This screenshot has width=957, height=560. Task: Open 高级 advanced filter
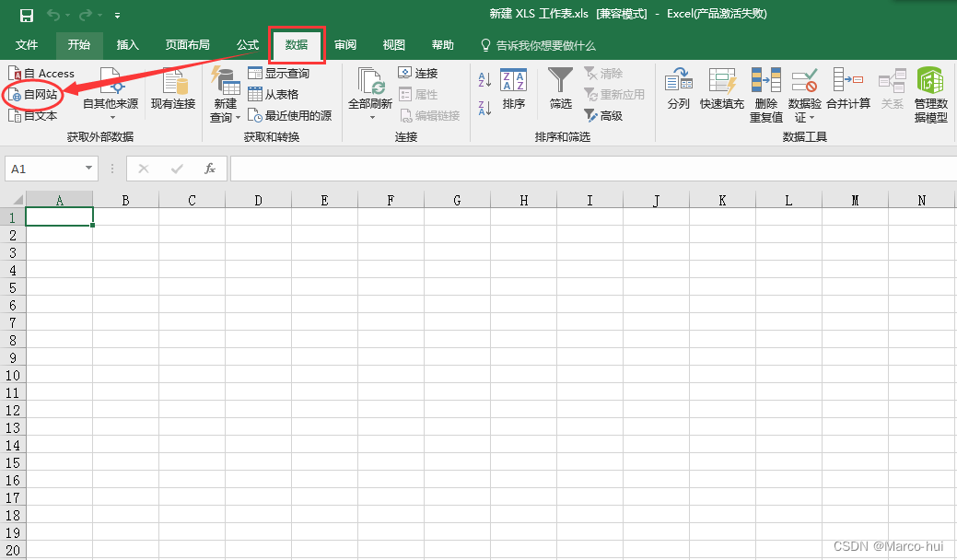tap(603, 115)
